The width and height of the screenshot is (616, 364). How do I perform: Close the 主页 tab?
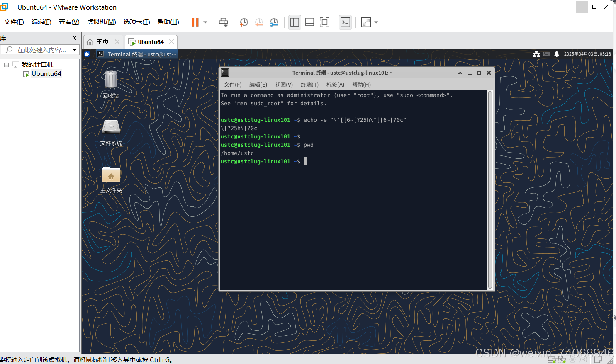(117, 42)
